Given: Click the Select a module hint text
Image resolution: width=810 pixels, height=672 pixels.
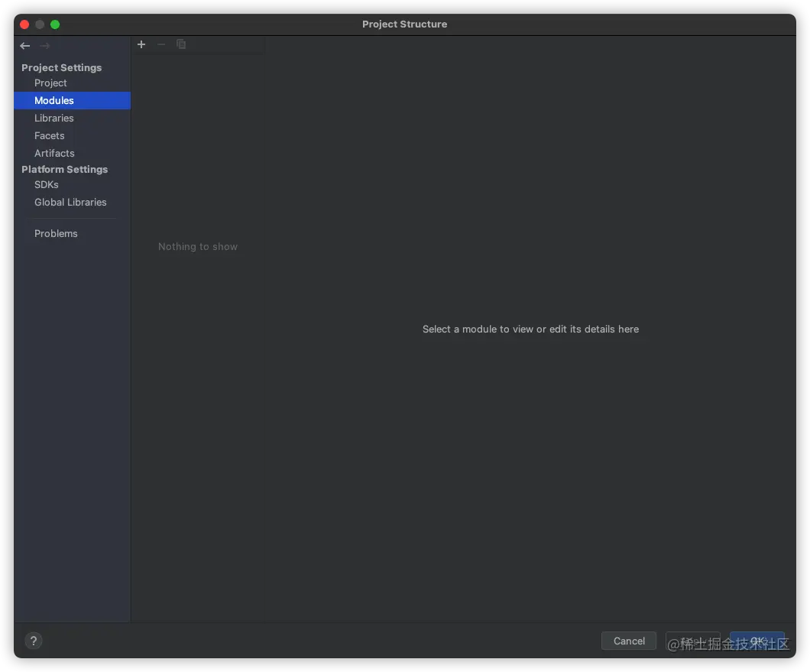Looking at the screenshot, I should [x=530, y=329].
